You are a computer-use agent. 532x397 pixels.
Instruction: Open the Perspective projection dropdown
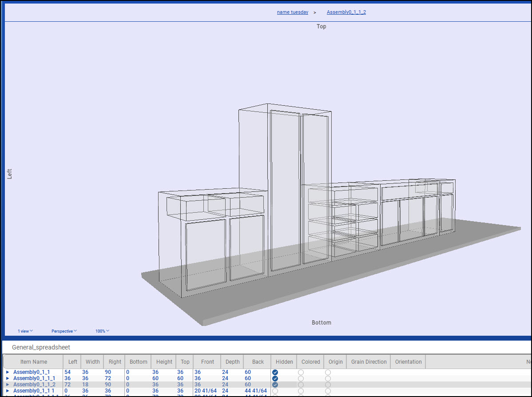click(x=64, y=331)
